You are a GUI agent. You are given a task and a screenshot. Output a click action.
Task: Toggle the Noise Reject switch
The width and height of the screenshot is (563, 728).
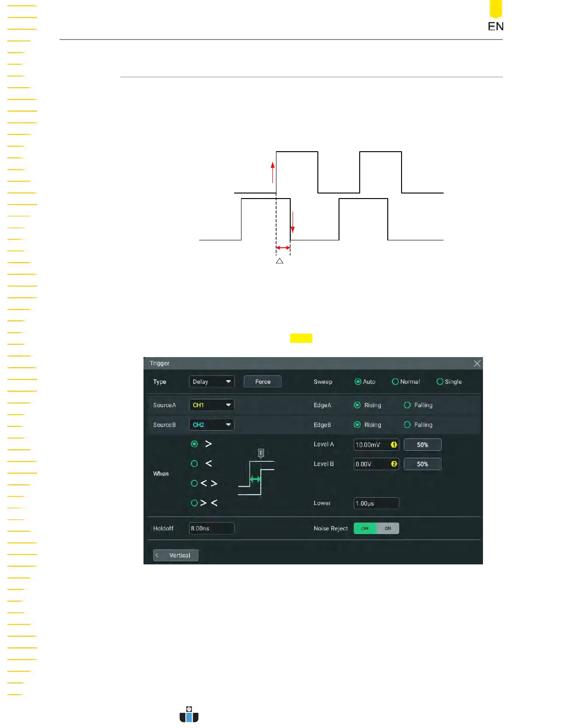tap(376, 528)
